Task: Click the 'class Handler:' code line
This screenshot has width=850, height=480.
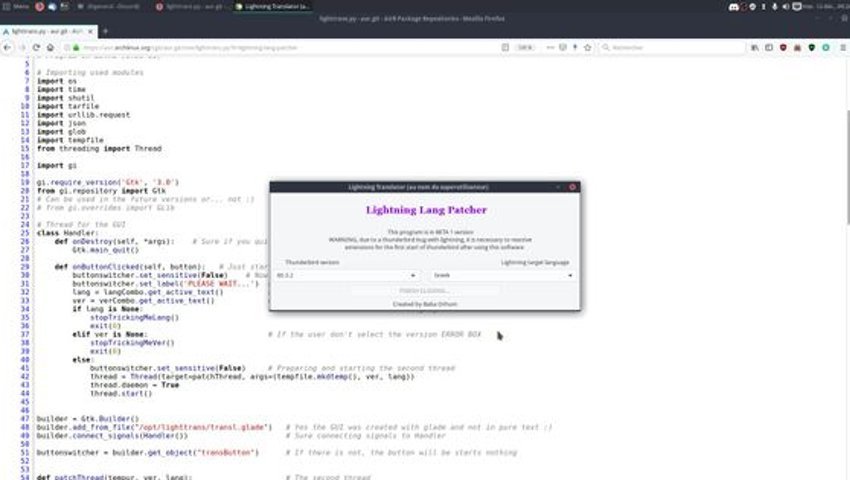Action: pos(68,233)
